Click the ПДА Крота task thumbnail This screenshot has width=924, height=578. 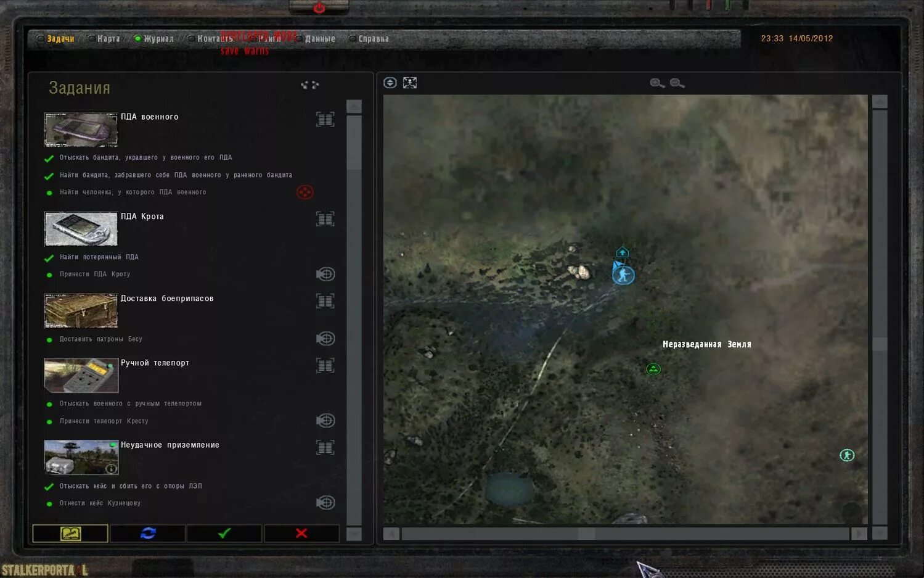click(81, 229)
